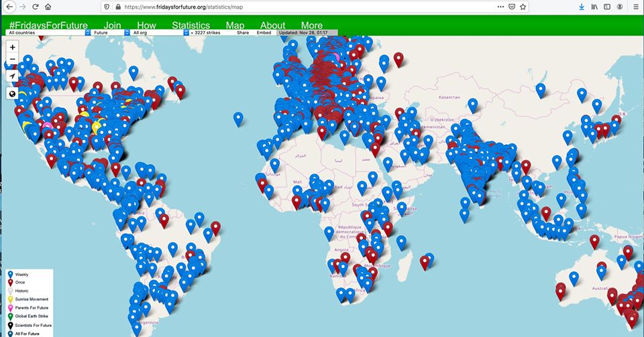
Task: Open the Firefox downloads panel
Action: [581, 7]
